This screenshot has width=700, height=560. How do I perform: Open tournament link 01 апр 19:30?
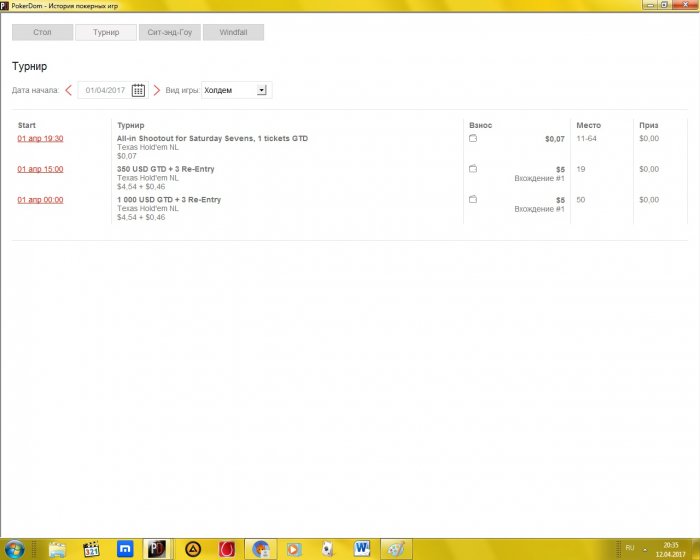40,138
